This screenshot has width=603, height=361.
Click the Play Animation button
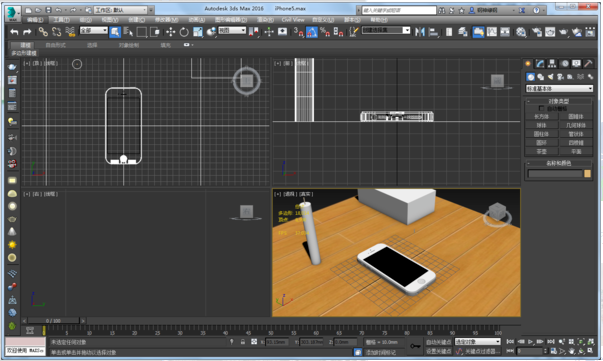point(531,341)
